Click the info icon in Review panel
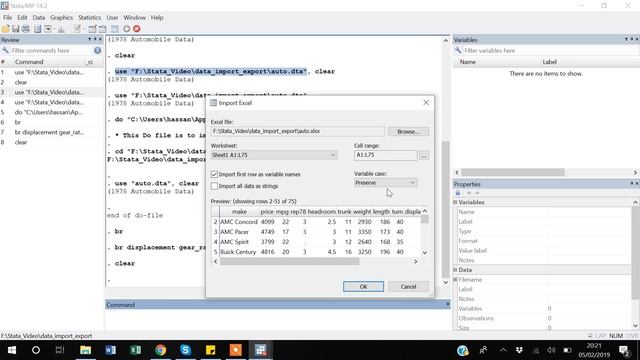 tap(98, 50)
